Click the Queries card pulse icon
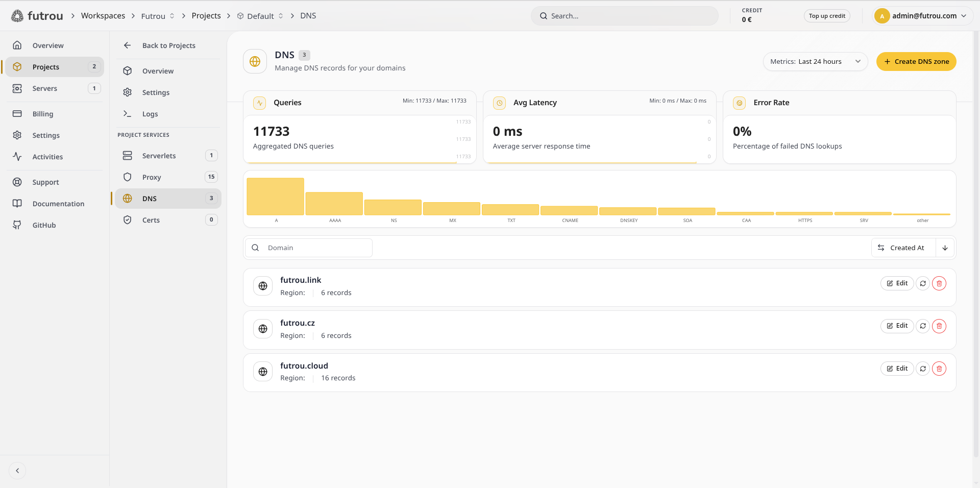 [x=260, y=103]
